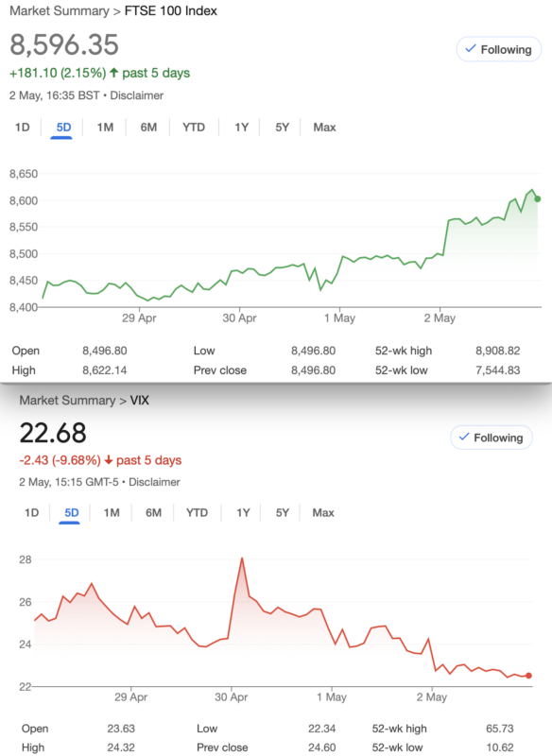Click VIX change -2.43 (-9.68%) text
552x756 pixels.
[x=60, y=460]
